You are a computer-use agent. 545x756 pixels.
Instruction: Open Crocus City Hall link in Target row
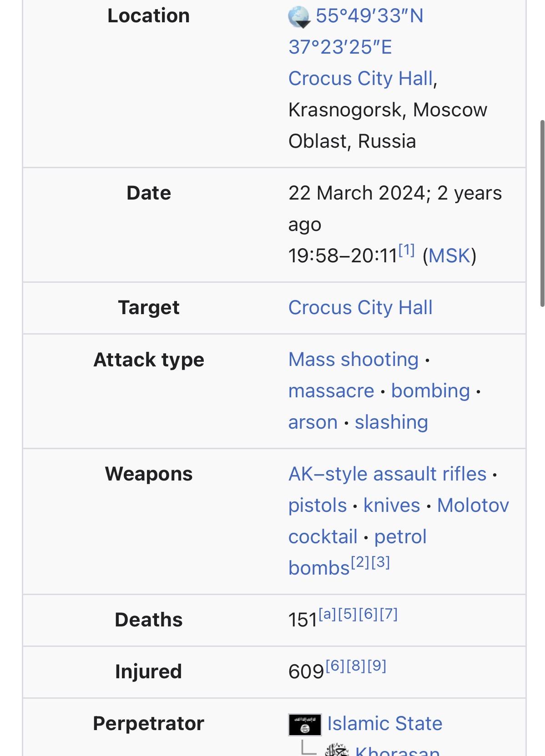tap(360, 308)
